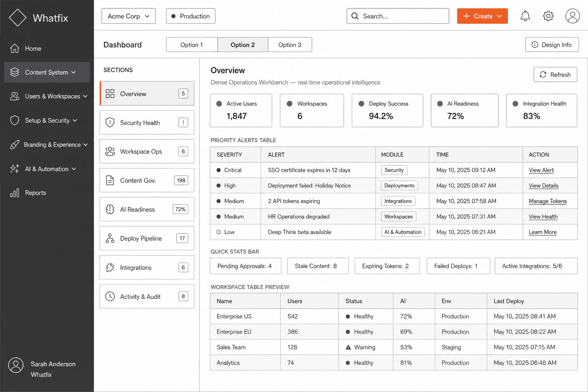The width and height of the screenshot is (588, 392).
Task: Click the search magnifier icon
Action: (355, 16)
